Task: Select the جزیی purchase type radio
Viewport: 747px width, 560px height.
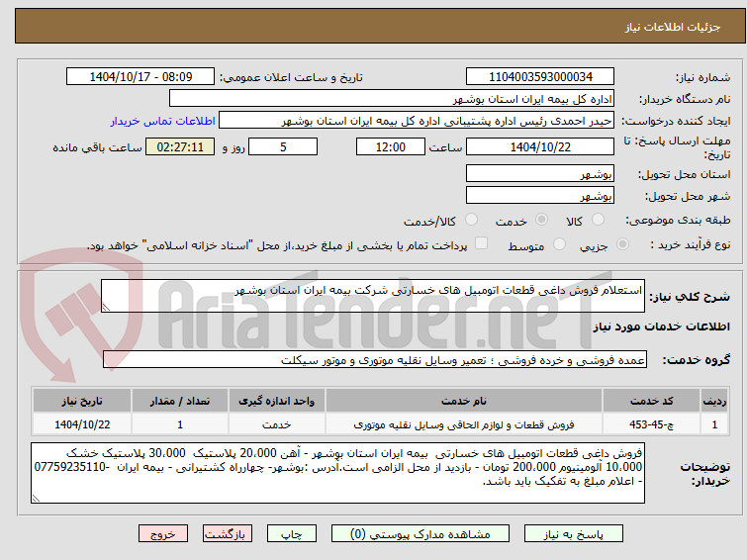Action: tap(622, 244)
